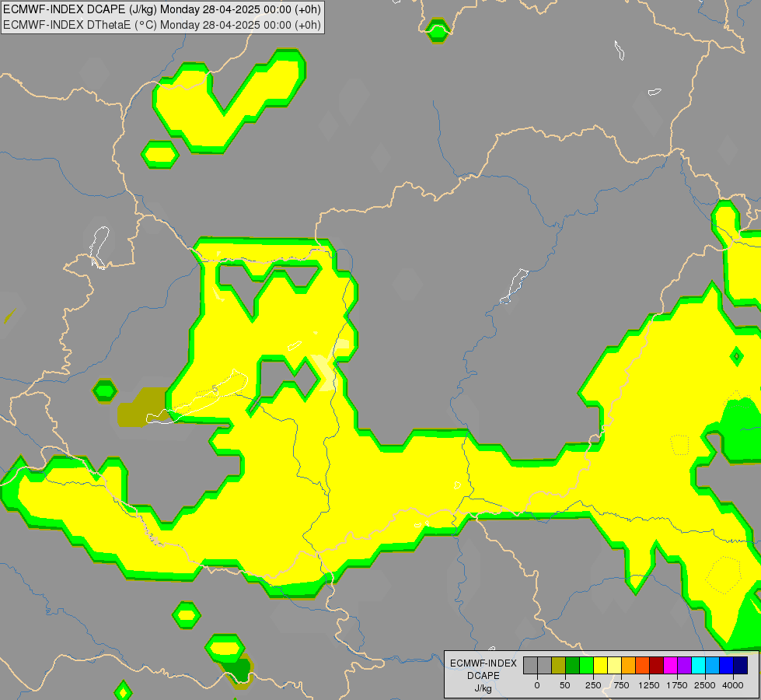
Task: Pick the light blue legend swatch
Action: (x=713, y=665)
